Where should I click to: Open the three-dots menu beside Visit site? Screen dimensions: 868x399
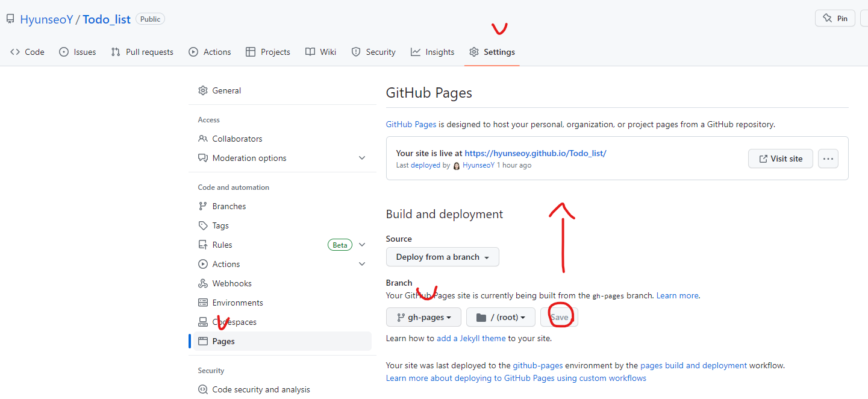click(x=828, y=159)
